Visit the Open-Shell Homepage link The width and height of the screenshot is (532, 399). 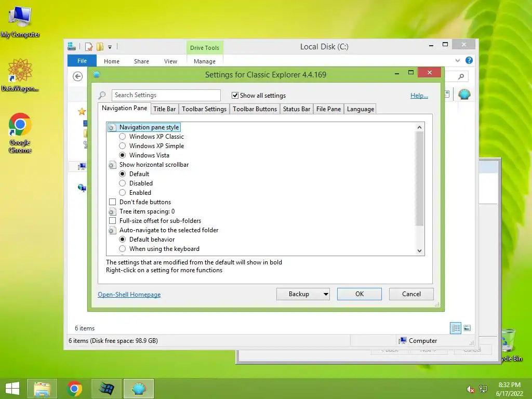[x=129, y=295]
